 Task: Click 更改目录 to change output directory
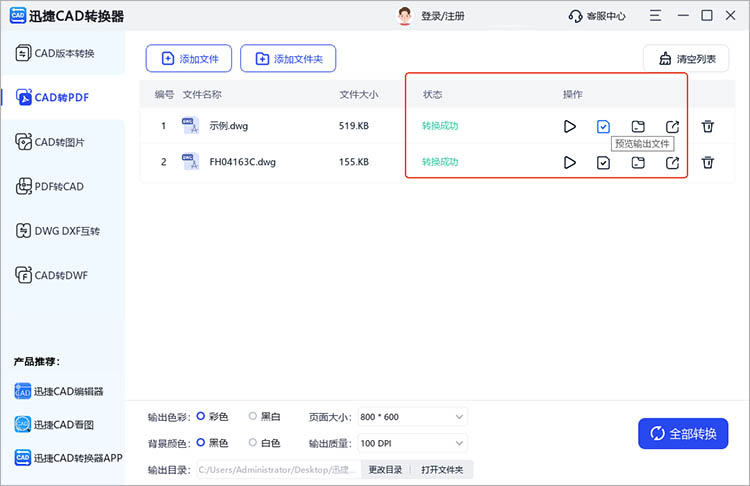[385, 470]
